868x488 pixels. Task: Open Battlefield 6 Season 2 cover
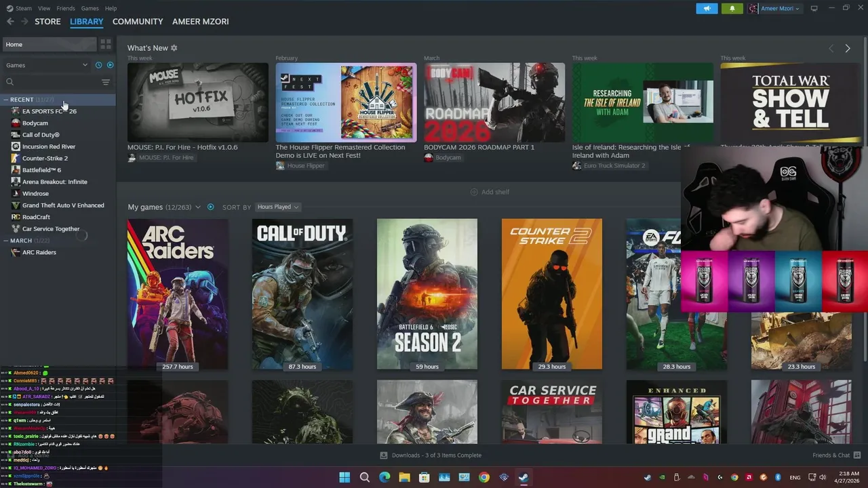[427, 294]
